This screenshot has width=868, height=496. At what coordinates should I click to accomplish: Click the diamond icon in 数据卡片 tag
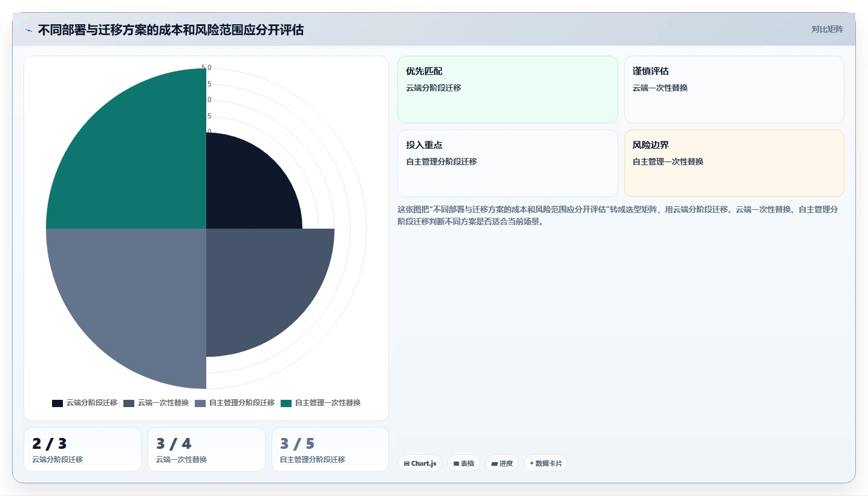(x=532, y=463)
